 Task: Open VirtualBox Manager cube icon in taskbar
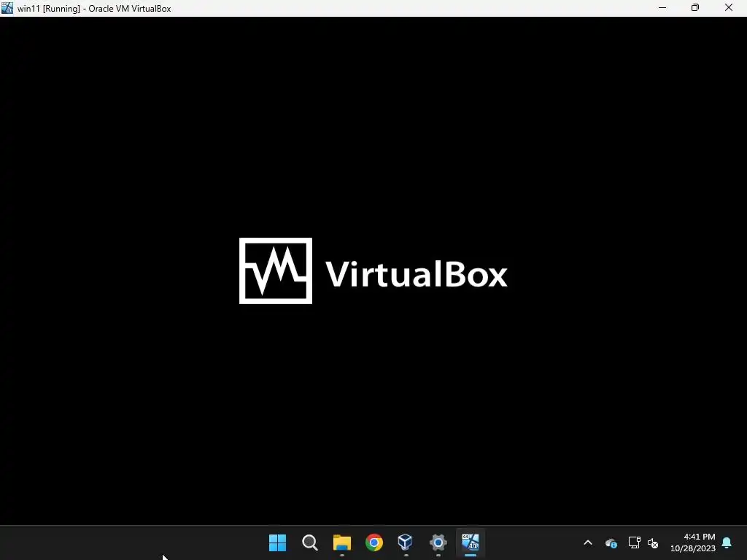pyautogui.click(x=406, y=542)
